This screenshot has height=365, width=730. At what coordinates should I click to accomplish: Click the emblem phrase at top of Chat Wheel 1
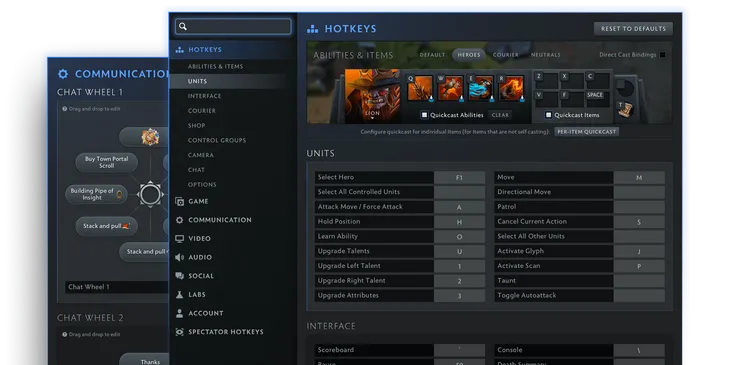(x=150, y=137)
